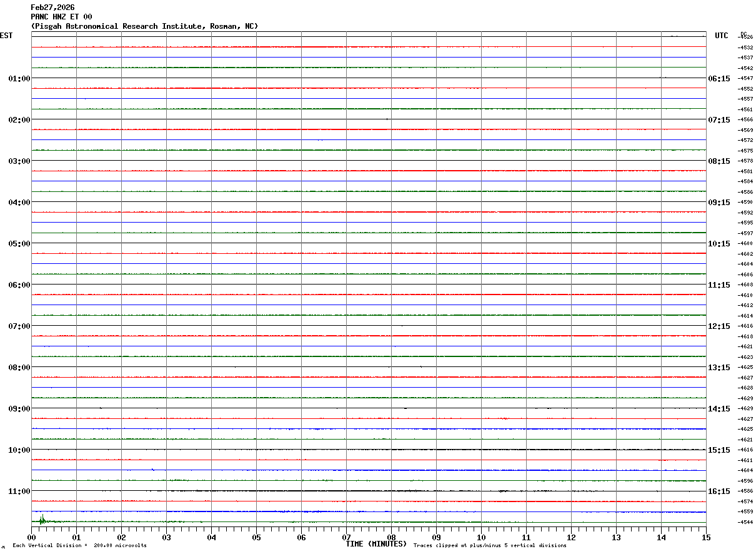The height and width of the screenshot is (554, 756).
Task: Select the 04:00 EST time label
Action: point(19,203)
